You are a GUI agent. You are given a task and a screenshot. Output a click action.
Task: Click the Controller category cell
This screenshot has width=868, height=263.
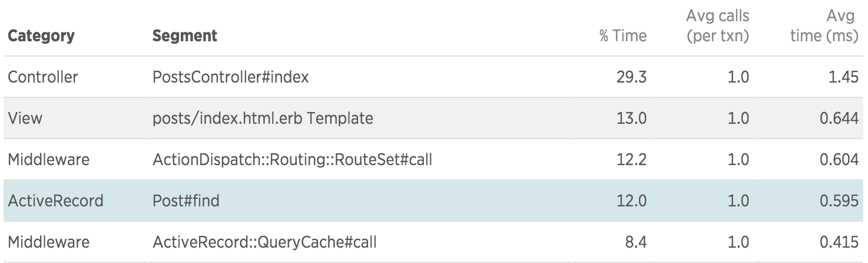click(43, 77)
